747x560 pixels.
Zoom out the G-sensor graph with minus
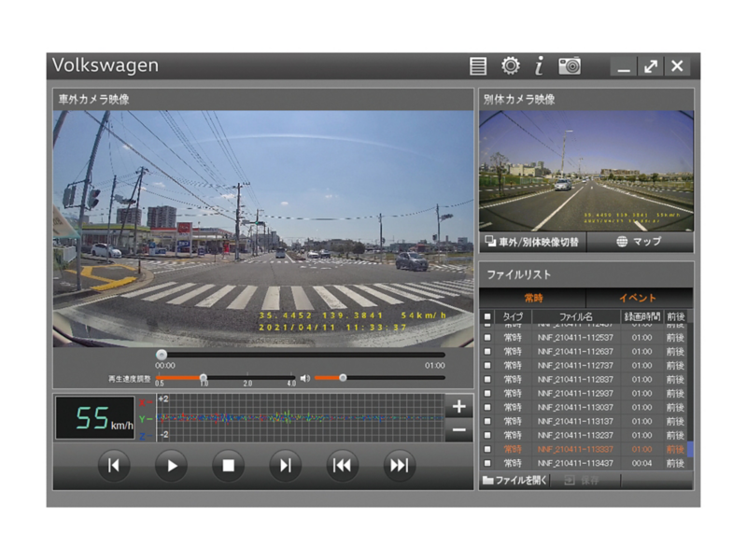pyautogui.click(x=458, y=430)
